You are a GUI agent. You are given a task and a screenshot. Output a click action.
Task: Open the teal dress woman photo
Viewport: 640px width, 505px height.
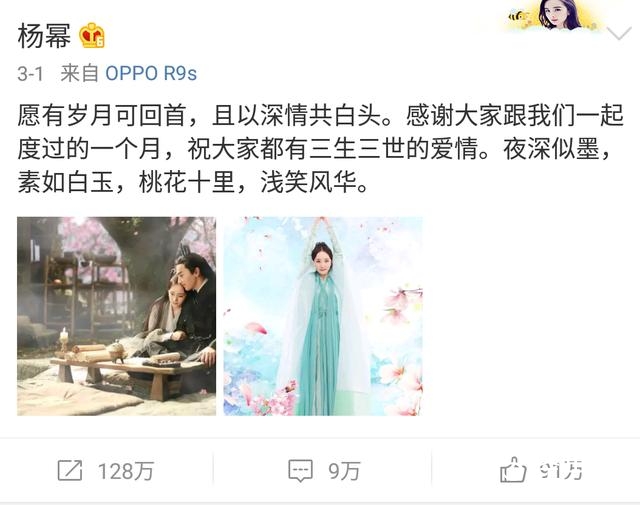pyautogui.click(x=323, y=316)
